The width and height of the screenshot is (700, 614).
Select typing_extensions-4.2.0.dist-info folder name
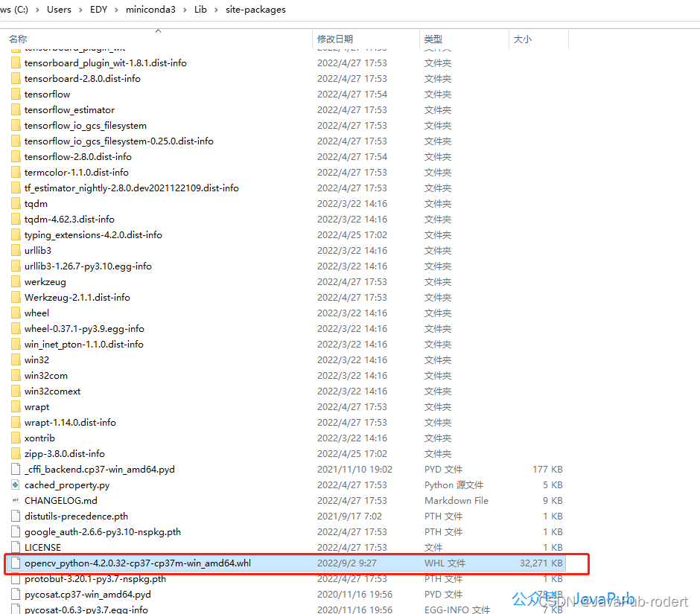point(93,234)
